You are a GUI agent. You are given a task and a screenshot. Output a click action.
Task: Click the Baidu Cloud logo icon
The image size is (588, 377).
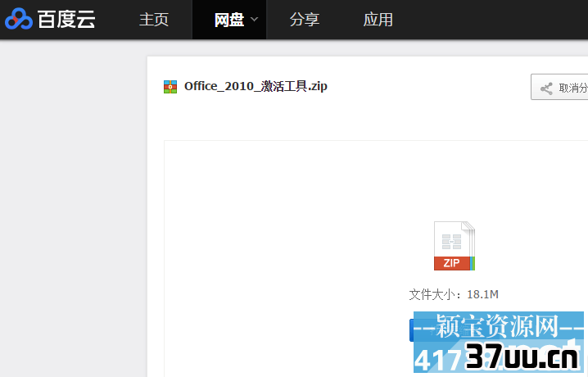point(19,19)
